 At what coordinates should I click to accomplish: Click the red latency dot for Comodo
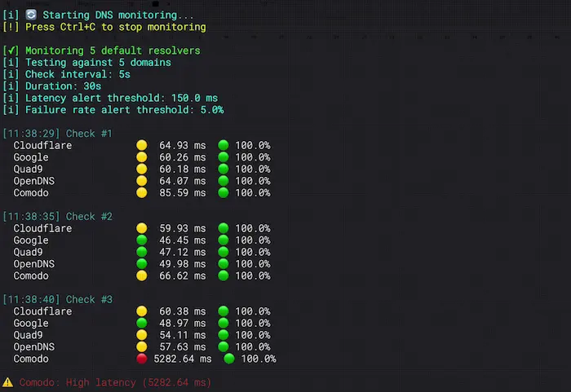point(142,359)
